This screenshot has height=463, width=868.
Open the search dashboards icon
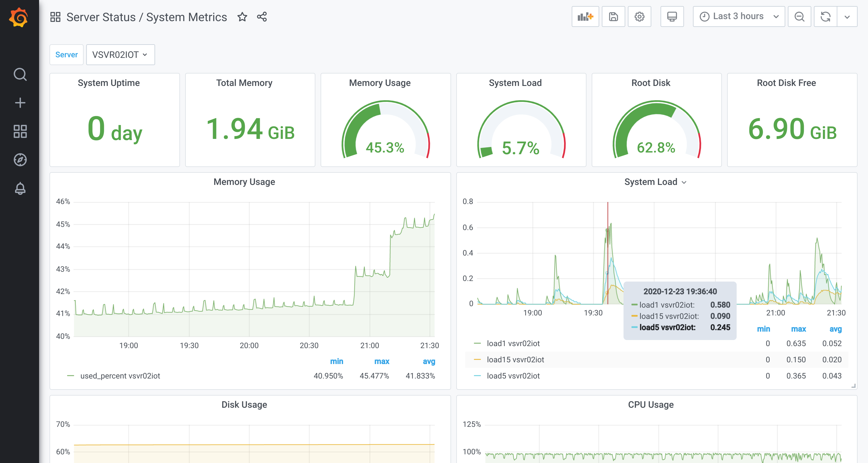point(20,74)
